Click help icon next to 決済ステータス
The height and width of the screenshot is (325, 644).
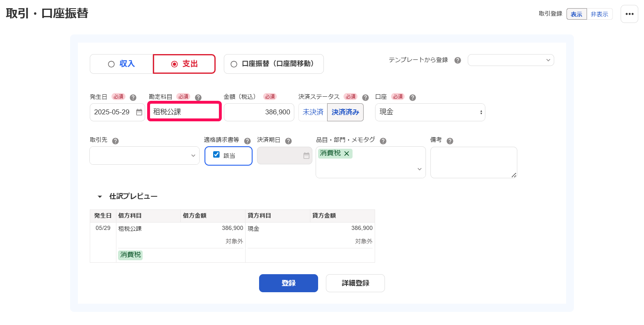tap(366, 98)
